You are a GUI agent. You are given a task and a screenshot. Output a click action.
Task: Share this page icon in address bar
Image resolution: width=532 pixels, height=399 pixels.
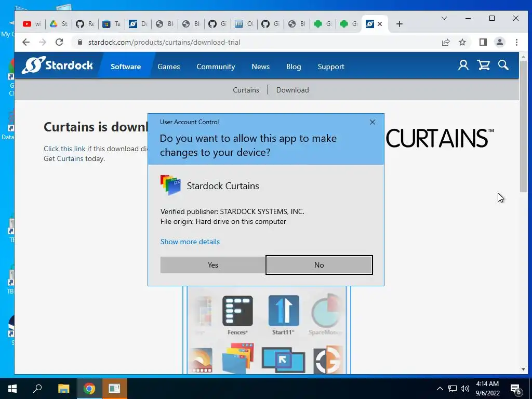click(x=445, y=42)
